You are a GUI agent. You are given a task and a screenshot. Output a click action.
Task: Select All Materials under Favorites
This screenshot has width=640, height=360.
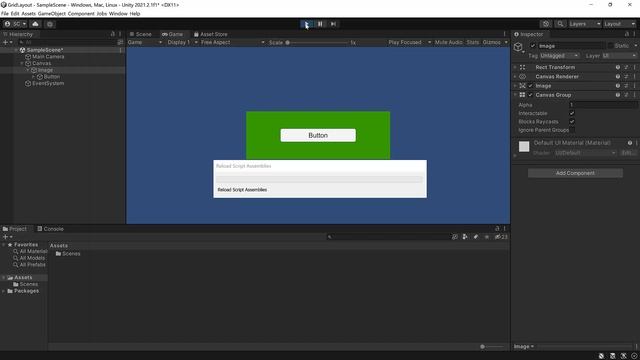(30, 251)
